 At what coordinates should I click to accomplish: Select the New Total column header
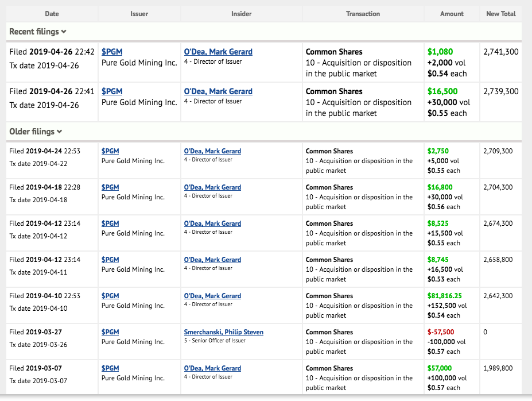tap(500, 14)
